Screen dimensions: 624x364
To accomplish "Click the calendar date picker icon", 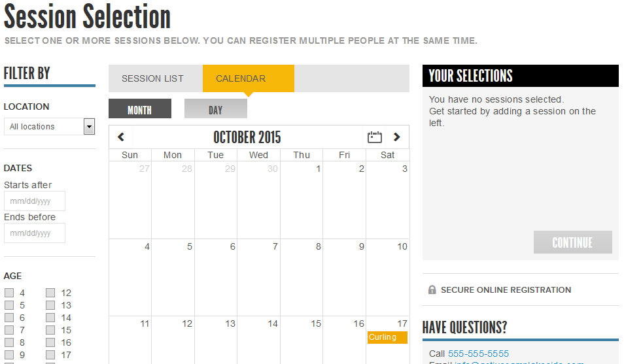I will click(375, 137).
